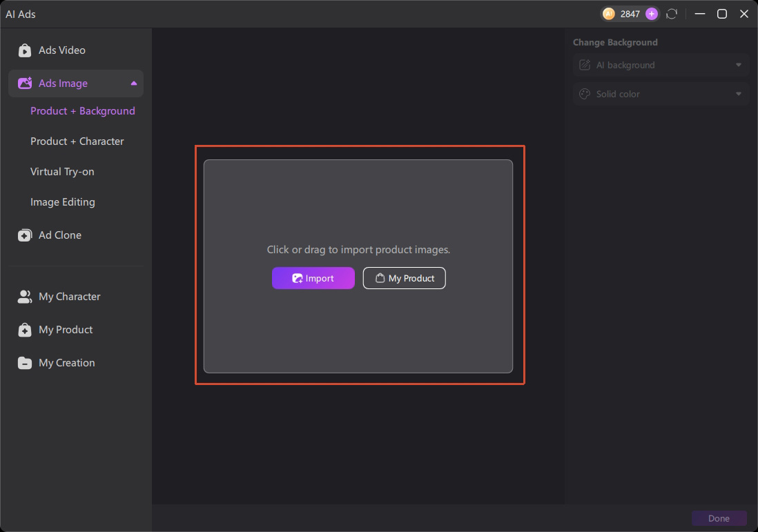The width and height of the screenshot is (758, 532).
Task: Collapse the Ads Image submenu arrow
Action: [x=134, y=83]
